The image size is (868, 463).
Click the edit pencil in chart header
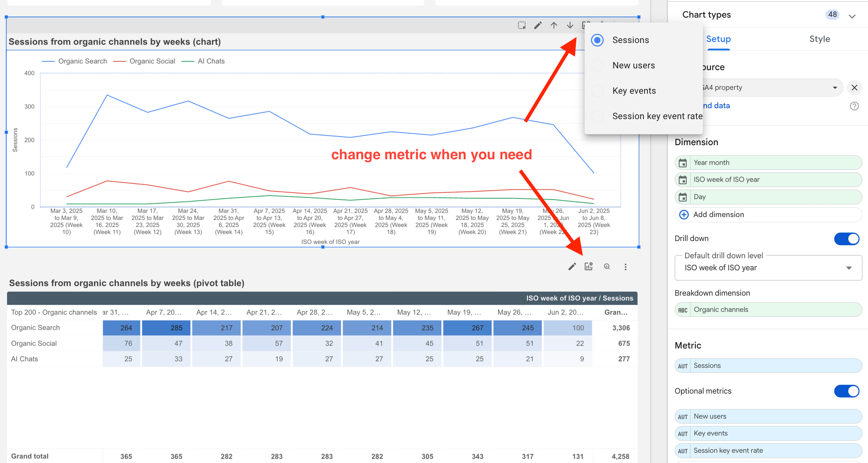538,25
